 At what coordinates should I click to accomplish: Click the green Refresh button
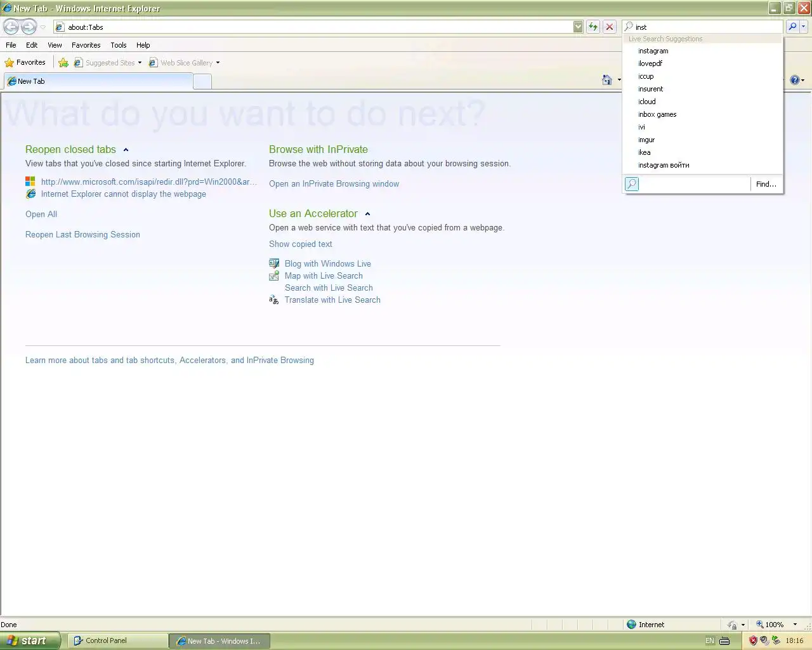pos(593,27)
